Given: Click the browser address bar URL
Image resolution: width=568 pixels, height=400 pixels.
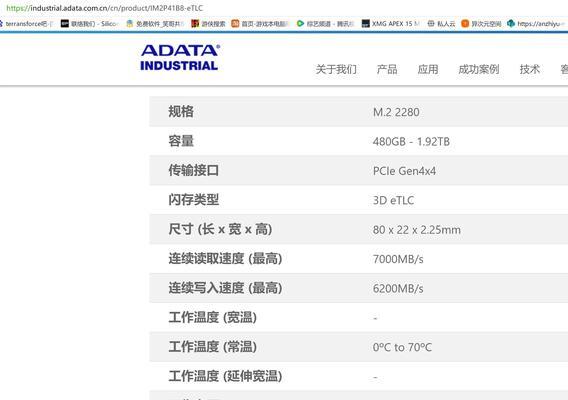Looking at the screenshot, I should click(x=105, y=8).
